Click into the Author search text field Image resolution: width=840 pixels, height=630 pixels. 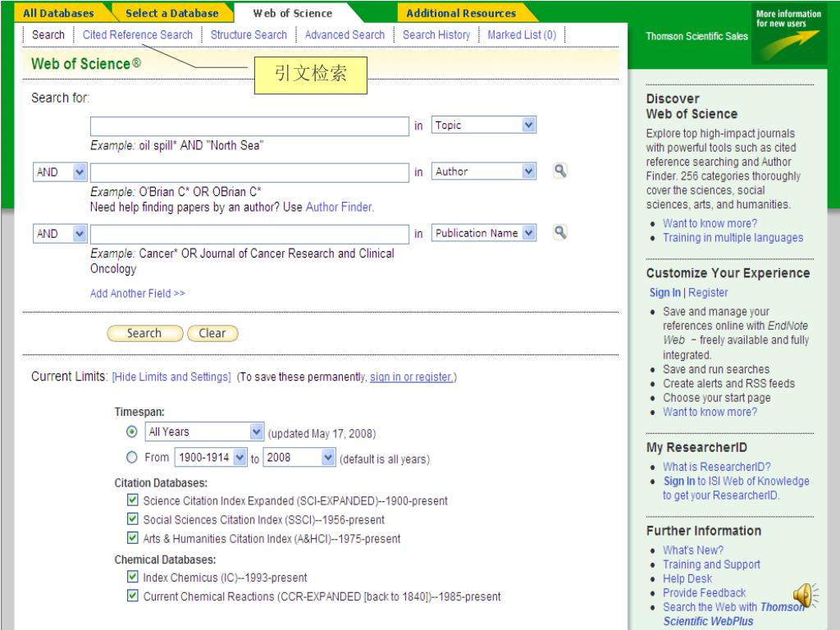(x=249, y=172)
